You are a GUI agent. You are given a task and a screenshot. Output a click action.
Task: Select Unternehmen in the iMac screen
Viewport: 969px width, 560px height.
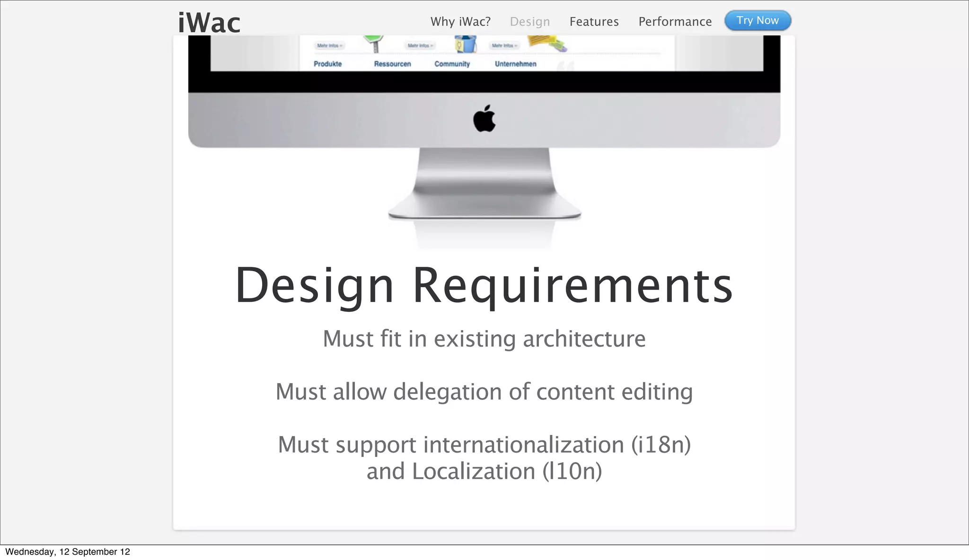point(515,64)
